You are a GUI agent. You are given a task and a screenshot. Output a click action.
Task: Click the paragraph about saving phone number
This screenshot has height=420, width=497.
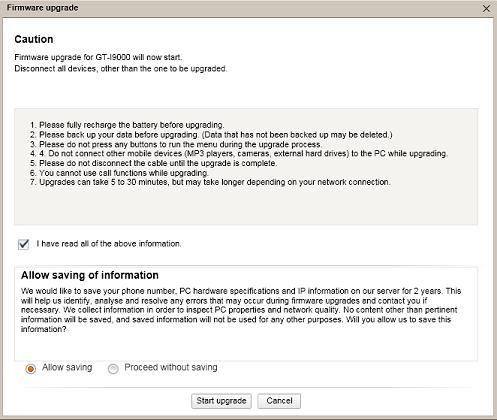tap(241, 310)
